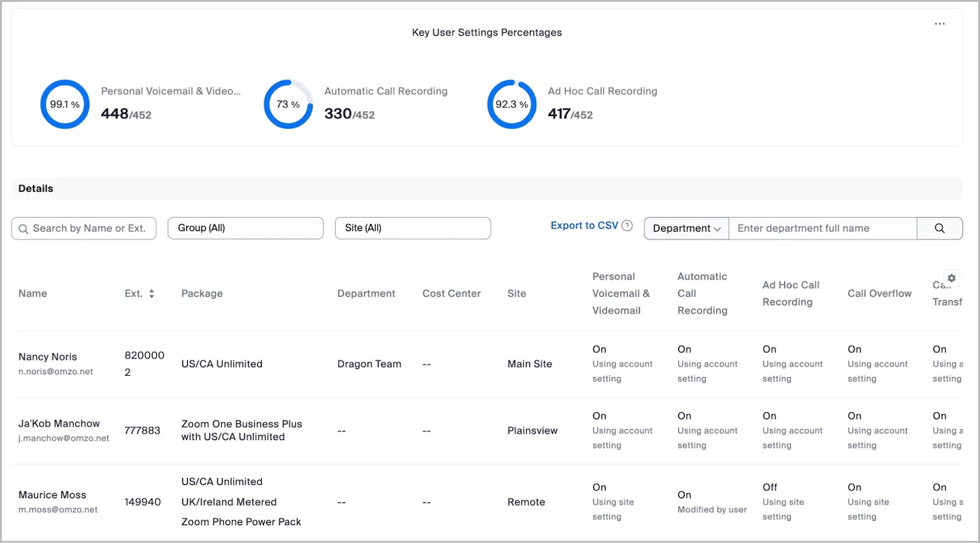Screen dimensions: 980x543
Task: Export the details table to CSV
Action: tap(584, 226)
